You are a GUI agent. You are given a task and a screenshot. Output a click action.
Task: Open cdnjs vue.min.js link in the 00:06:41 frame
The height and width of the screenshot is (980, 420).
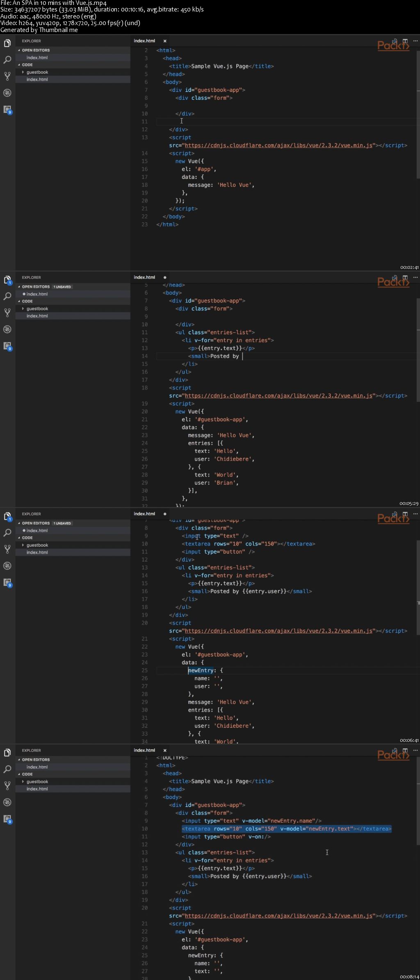pyautogui.click(x=278, y=631)
